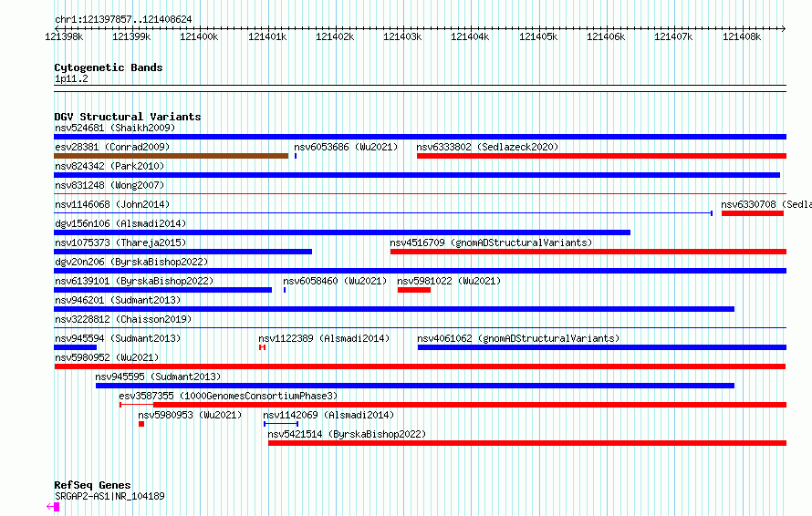Viewport: 812px width, 516px height.
Task: Select the blue nsv6139101 ByrskaBishop2022 bar
Action: (x=162, y=290)
